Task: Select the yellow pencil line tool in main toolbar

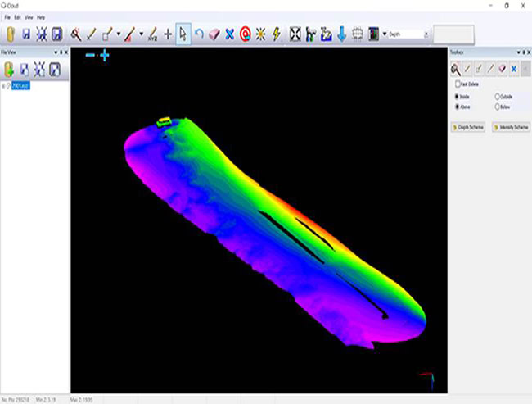Action: (x=91, y=34)
